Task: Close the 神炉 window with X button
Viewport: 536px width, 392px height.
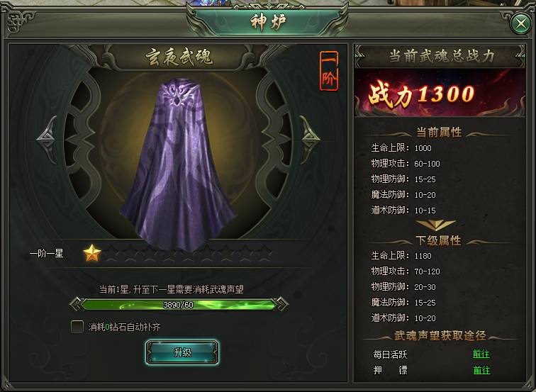Action: (521, 23)
